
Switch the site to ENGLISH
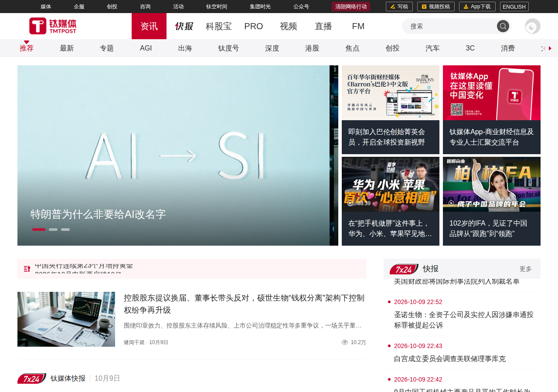[514, 7]
